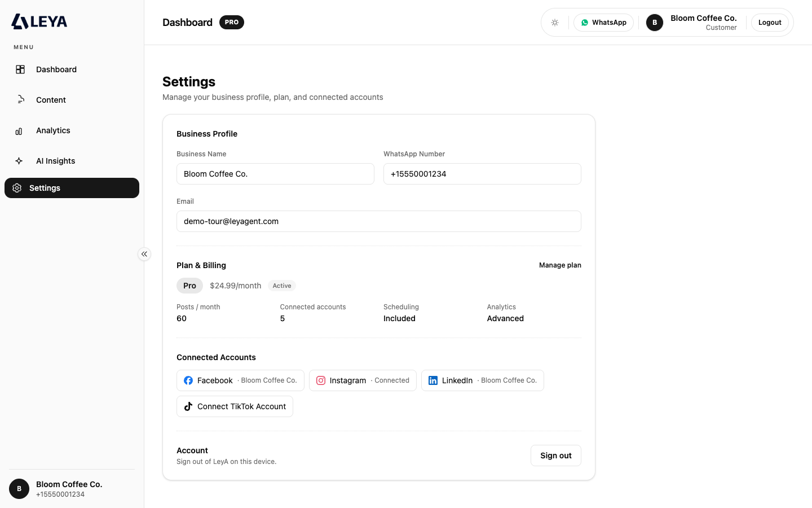Focus the WhatsApp Number input field
This screenshot has width=812, height=508.
(x=482, y=174)
